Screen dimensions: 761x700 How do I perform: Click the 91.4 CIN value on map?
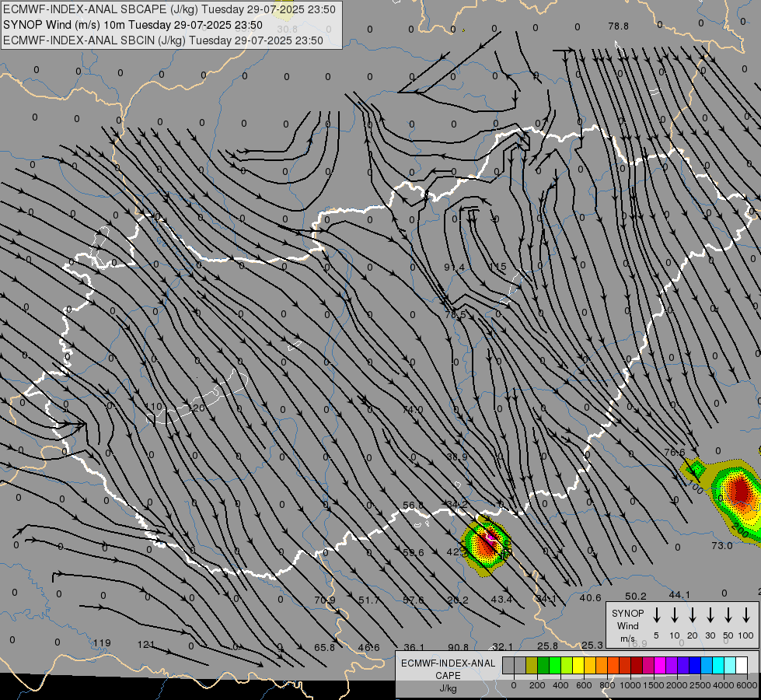(x=454, y=268)
